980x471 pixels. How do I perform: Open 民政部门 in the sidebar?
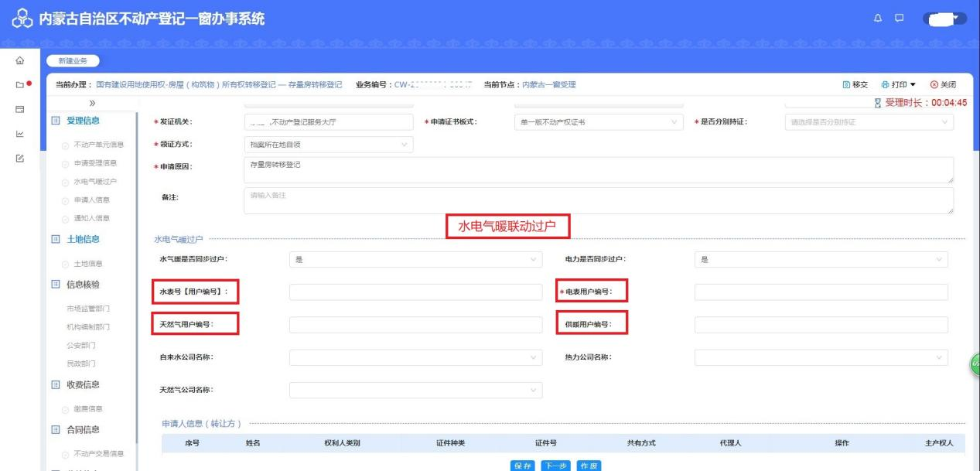coord(81,363)
